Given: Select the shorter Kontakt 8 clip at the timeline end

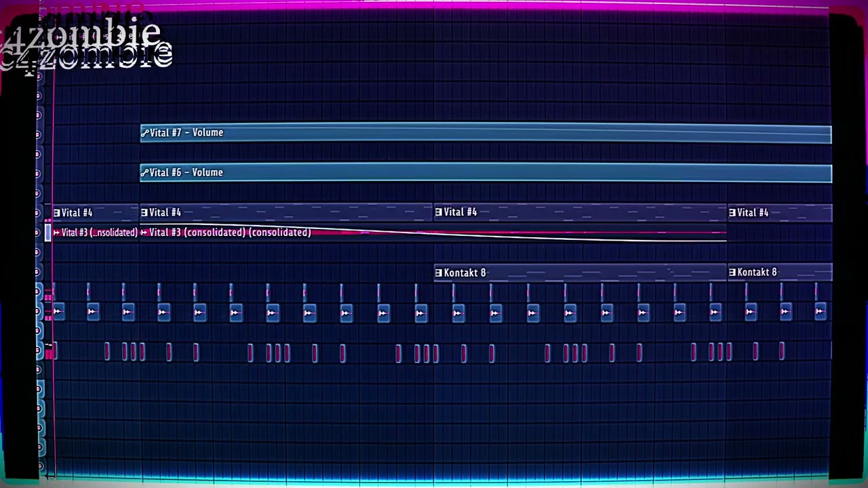Looking at the screenshot, I should [x=779, y=272].
